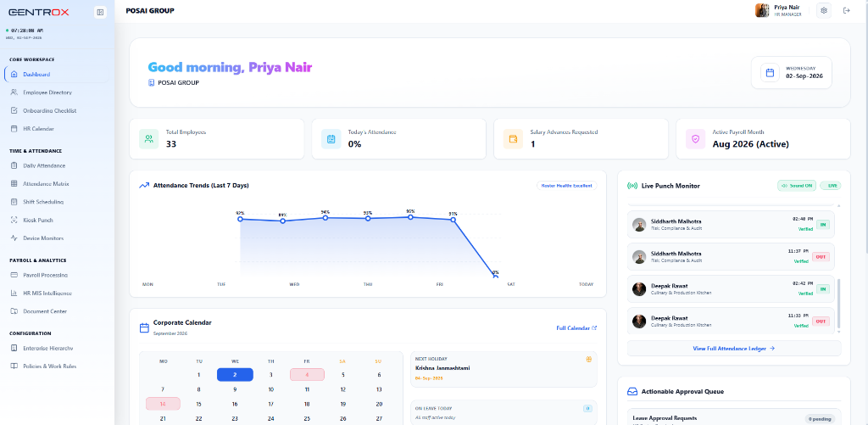Click the CENTROX logo
Viewport: 868px width, 425px height.
coord(39,12)
